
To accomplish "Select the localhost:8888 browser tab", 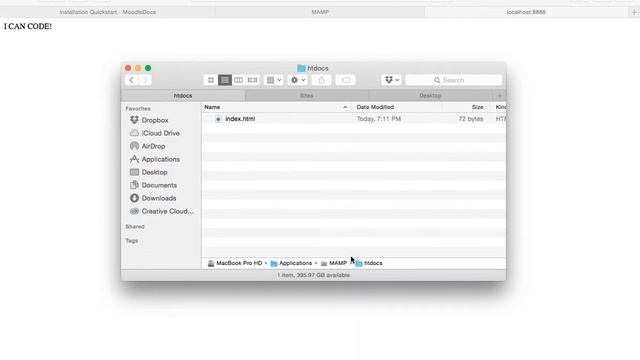I will pyautogui.click(x=526, y=12).
